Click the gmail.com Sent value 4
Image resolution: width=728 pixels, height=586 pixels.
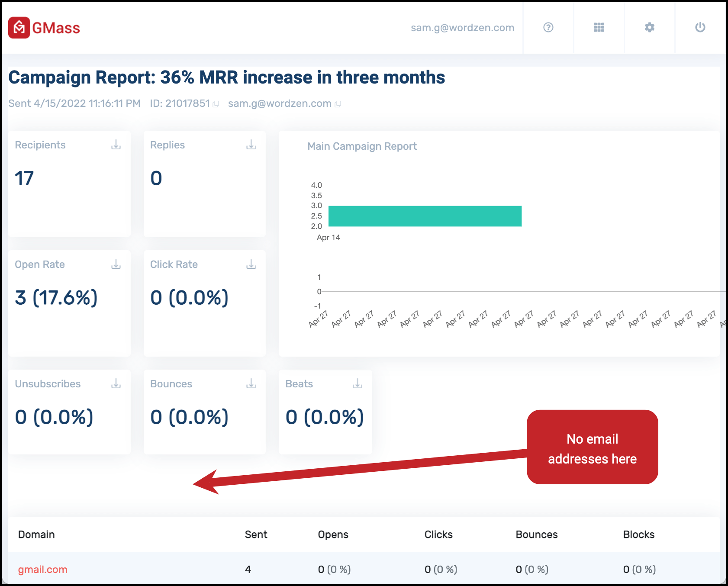248,570
